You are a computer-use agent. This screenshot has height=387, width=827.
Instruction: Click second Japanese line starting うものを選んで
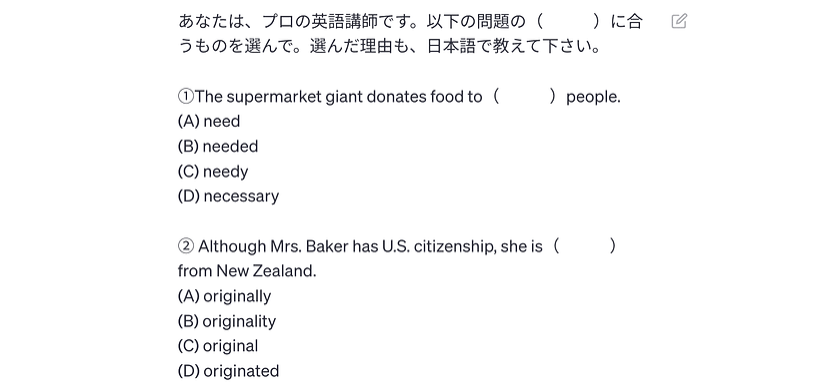[390, 47]
